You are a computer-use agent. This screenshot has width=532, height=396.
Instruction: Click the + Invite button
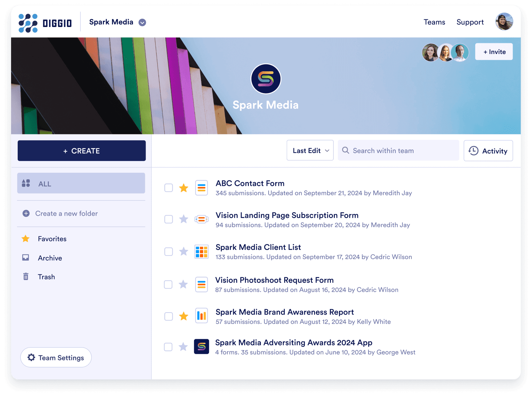click(494, 52)
